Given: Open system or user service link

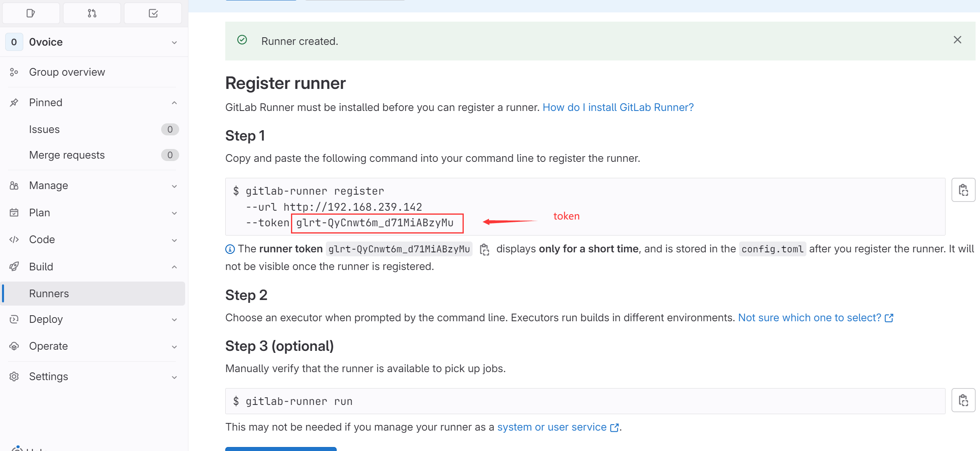Looking at the screenshot, I should 558,427.
